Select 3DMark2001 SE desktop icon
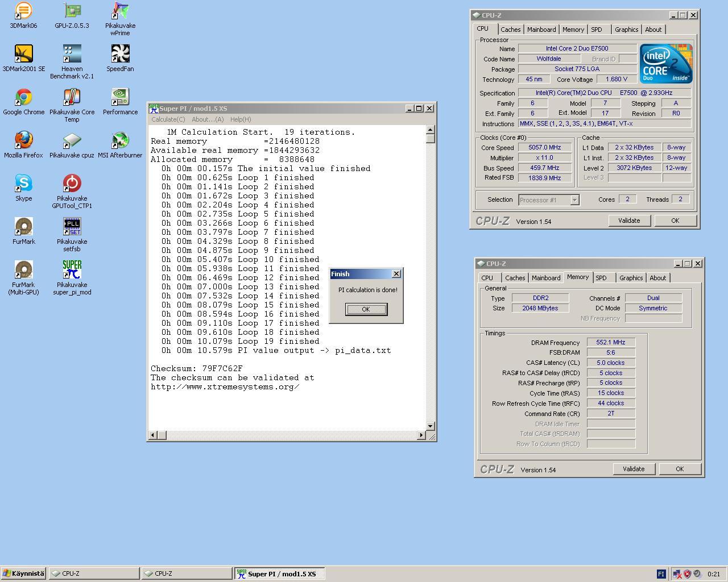This screenshot has height=582, width=728. click(x=23, y=59)
